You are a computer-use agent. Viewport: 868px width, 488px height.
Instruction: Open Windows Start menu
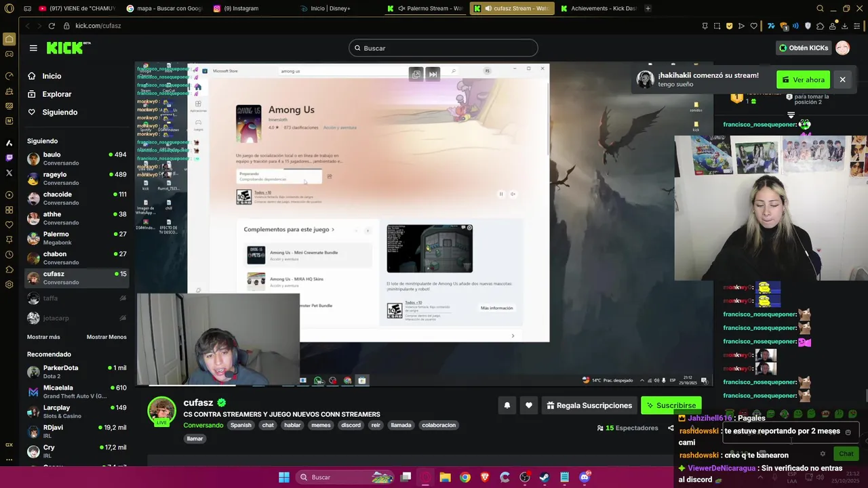tap(283, 477)
